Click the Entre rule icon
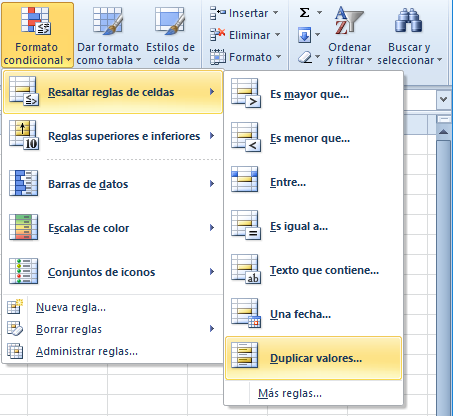Screen dimensions: 453x416 coord(245,179)
